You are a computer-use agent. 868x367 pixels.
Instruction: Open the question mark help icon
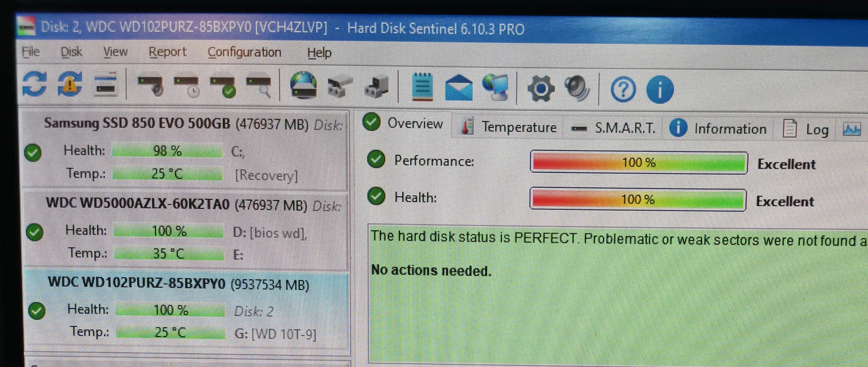pos(623,90)
